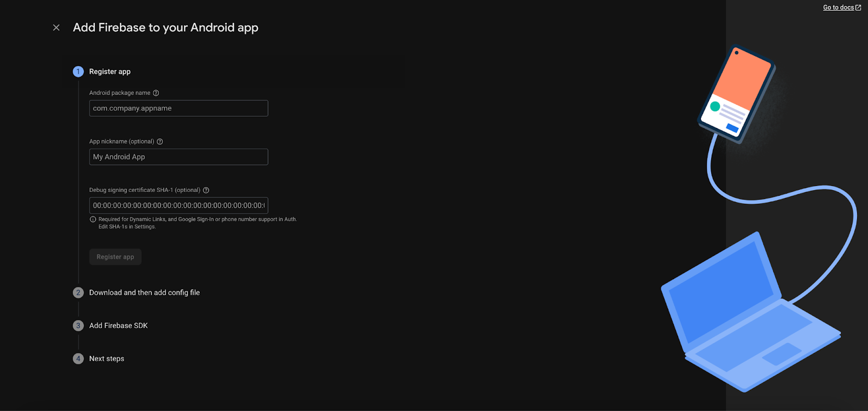This screenshot has width=868, height=411.
Task: Select step 2 number circle
Action: [x=78, y=293]
